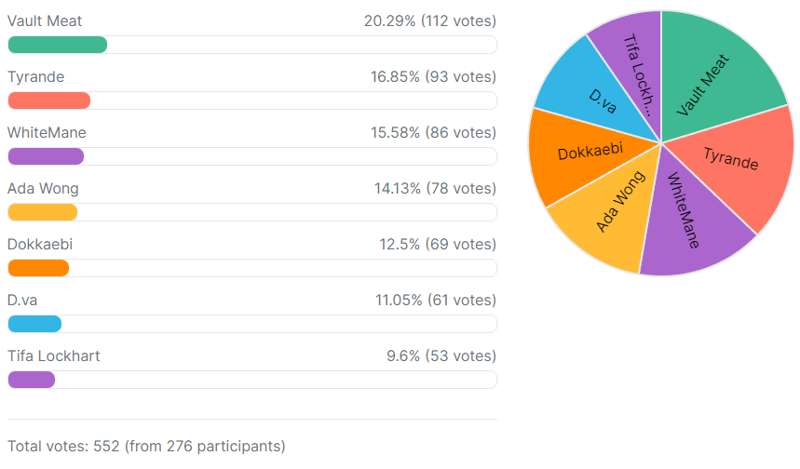
Task: Click the Vault Meat green progress bar
Action: pos(57,44)
